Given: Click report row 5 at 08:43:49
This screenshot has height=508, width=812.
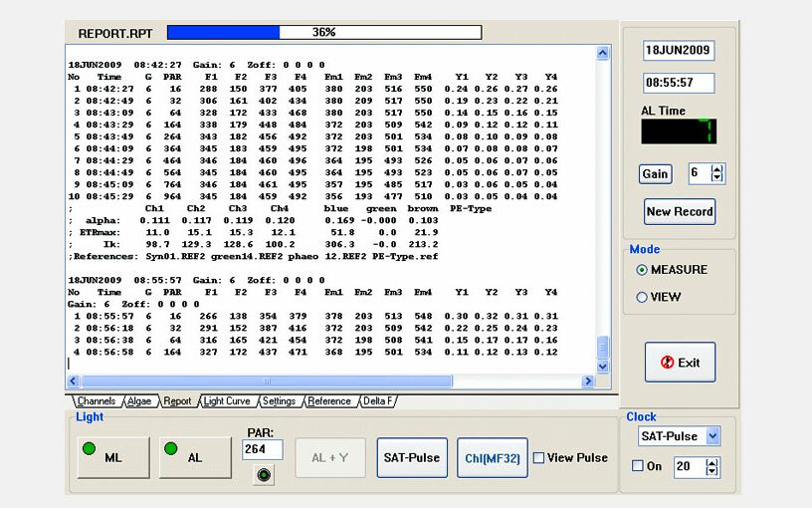Looking at the screenshot, I should click(x=312, y=136).
